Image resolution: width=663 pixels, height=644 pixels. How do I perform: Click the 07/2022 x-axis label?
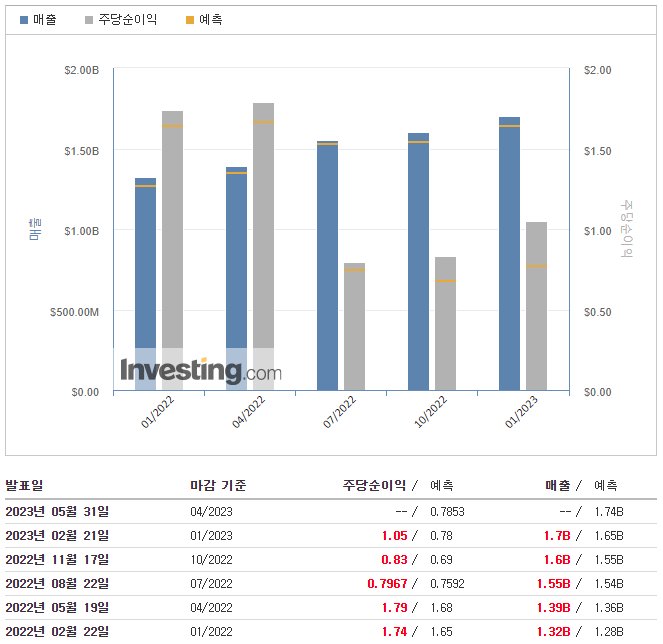click(339, 412)
